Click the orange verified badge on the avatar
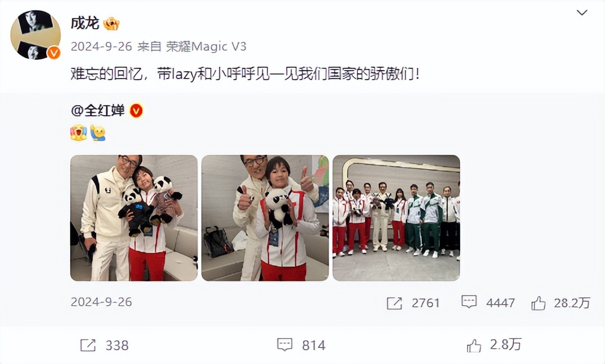The image size is (605, 364). (54, 53)
